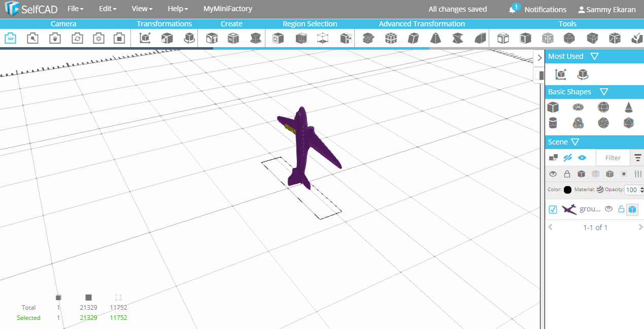Toggle visibility eye of the group object
The image size is (644, 329).
coord(608,209)
